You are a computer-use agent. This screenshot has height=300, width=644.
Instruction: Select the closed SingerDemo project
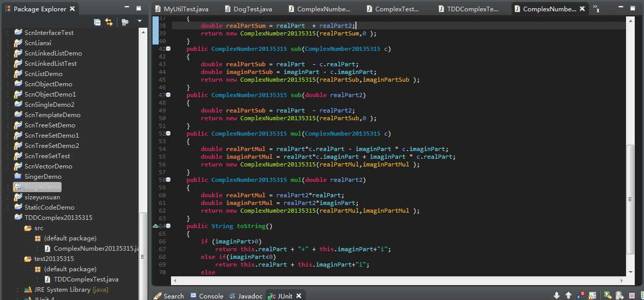43,176
